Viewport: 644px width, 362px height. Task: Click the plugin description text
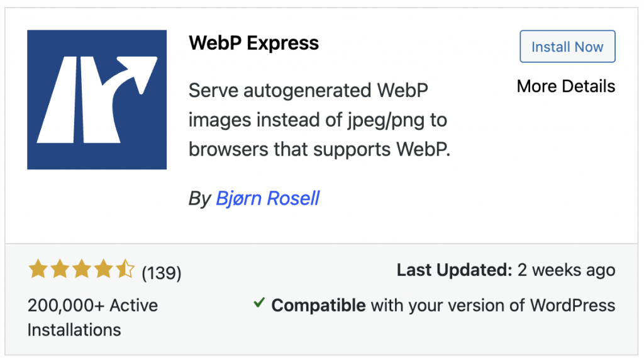coord(319,120)
